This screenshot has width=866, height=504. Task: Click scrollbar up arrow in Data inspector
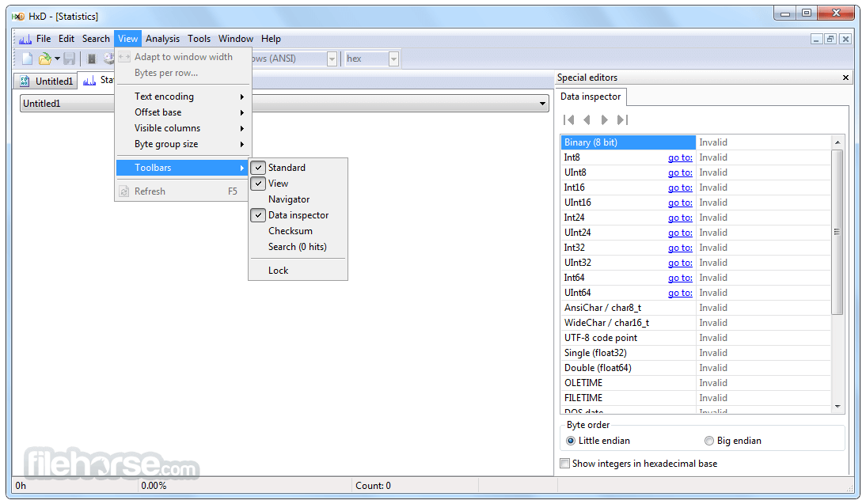838,142
